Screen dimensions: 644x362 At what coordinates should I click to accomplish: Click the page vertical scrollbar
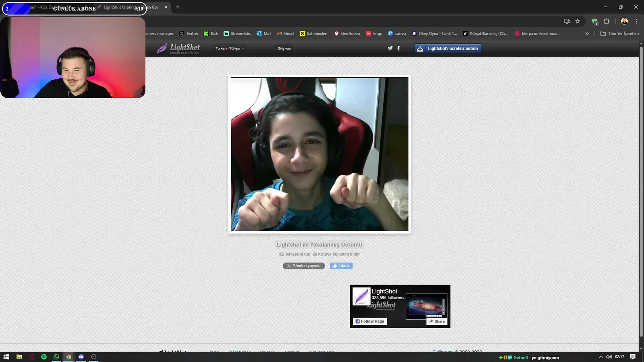coord(641,191)
